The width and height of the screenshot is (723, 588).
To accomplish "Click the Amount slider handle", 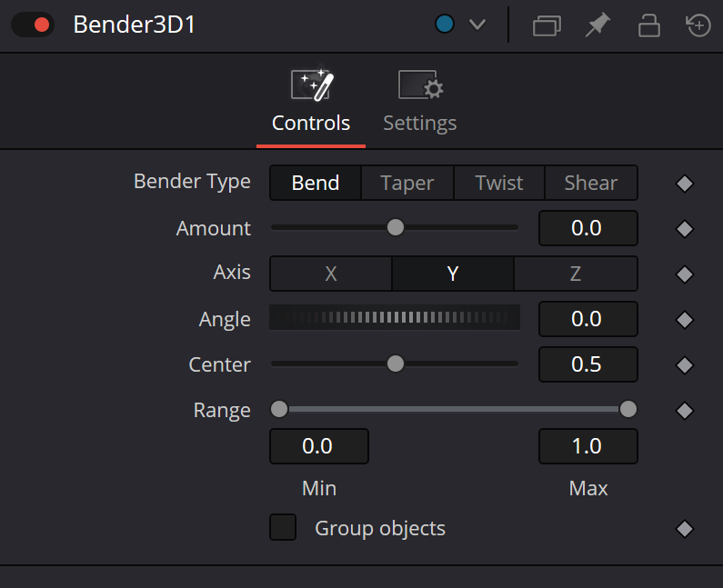I will click(396, 227).
